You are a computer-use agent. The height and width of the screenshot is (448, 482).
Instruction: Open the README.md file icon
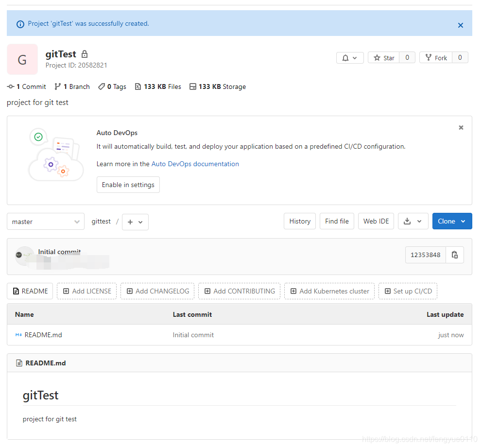pyautogui.click(x=18, y=335)
